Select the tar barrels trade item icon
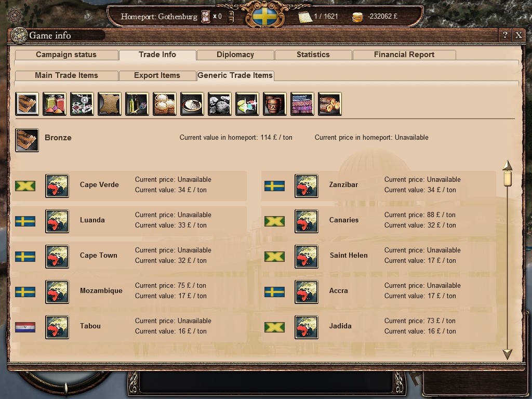The width and height of the screenshot is (532, 399). (275, 104)
